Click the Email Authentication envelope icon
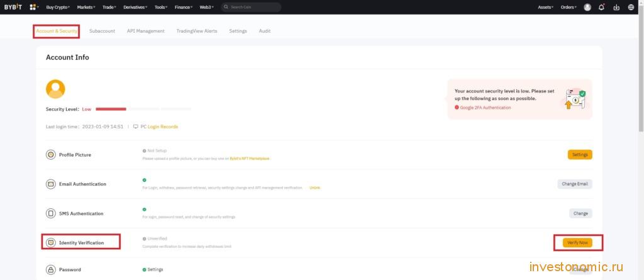 pos(50,184)
